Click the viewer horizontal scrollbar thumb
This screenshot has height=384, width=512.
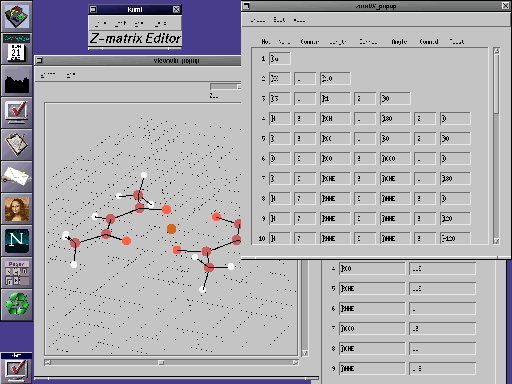(x=161, y=362)
